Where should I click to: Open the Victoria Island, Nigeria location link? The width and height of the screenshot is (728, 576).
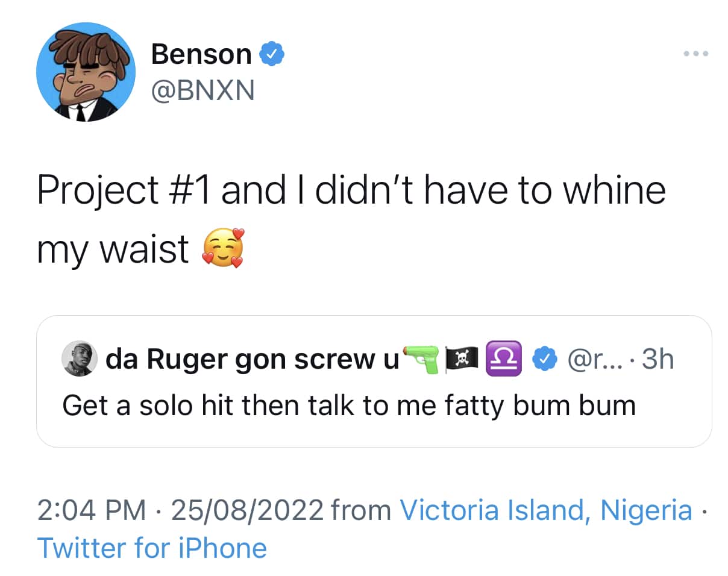(x=546, y=510)
